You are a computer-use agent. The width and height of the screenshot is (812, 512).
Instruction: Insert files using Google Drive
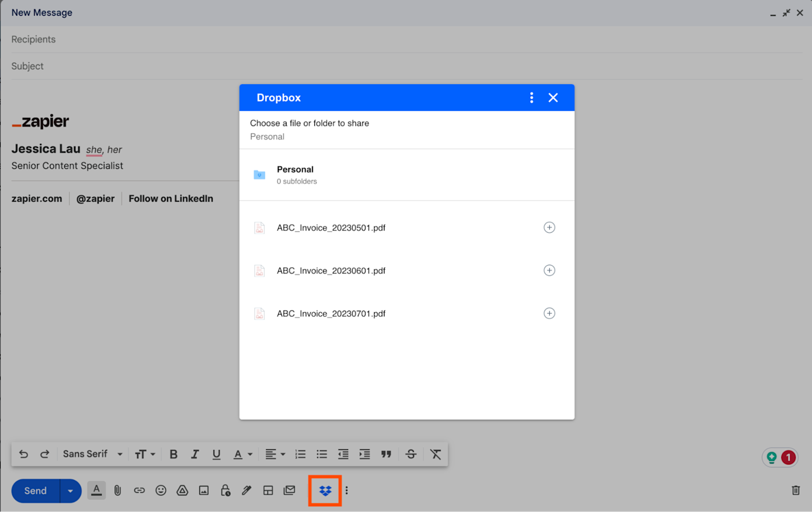(x=182, y=491)
